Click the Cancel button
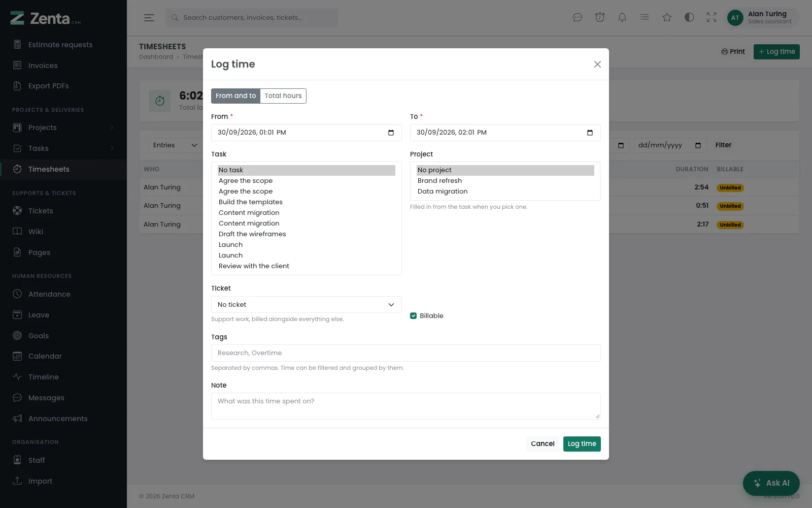Screen dimensions: 812x508 543,444
